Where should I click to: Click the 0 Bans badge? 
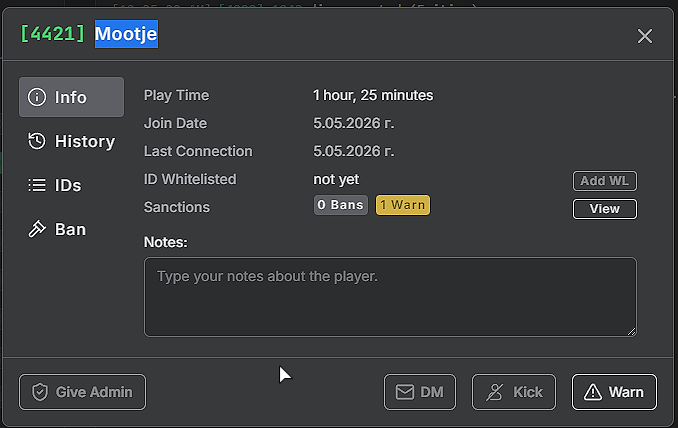point(341,205)
